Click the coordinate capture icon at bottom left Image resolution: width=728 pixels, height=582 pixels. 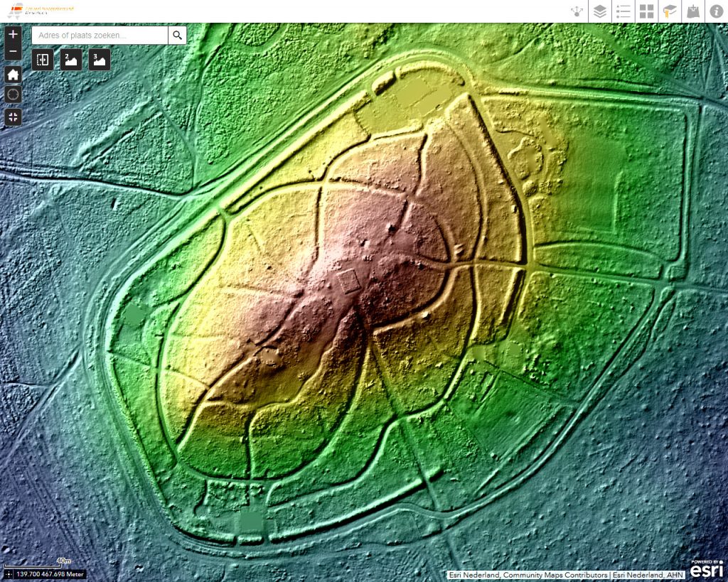pyautogui.click(x=8, y=573)
